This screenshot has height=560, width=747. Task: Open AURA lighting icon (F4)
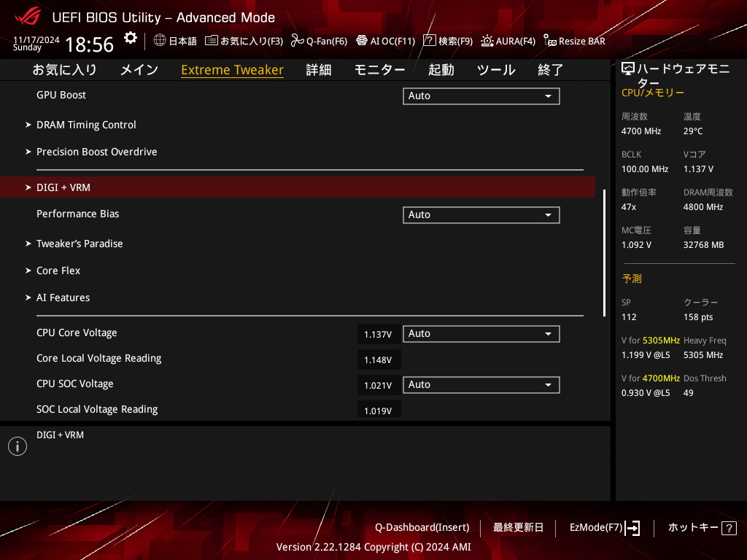pyautogui.click(x=487, y=41)
